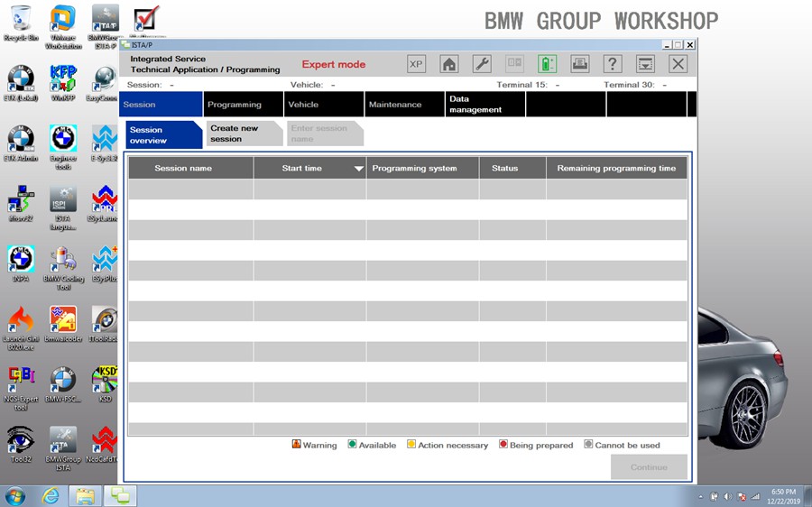Open the volume control tray icon
Viewport: 812px width, 507px height.
coord(727,496)
